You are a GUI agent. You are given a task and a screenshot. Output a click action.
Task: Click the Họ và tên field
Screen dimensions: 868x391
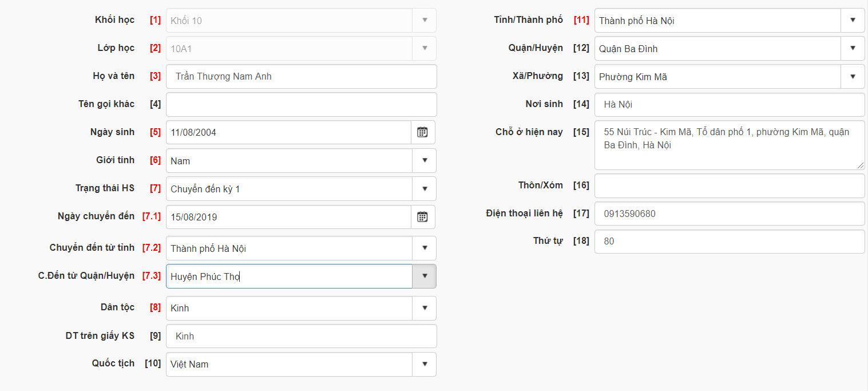click(301, 77)
